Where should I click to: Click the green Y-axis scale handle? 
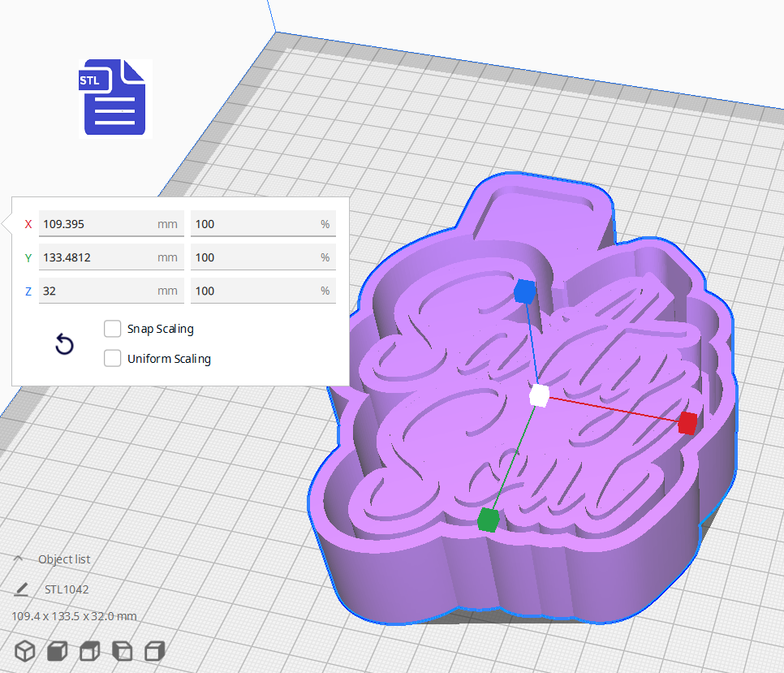(x=486, y=520)
